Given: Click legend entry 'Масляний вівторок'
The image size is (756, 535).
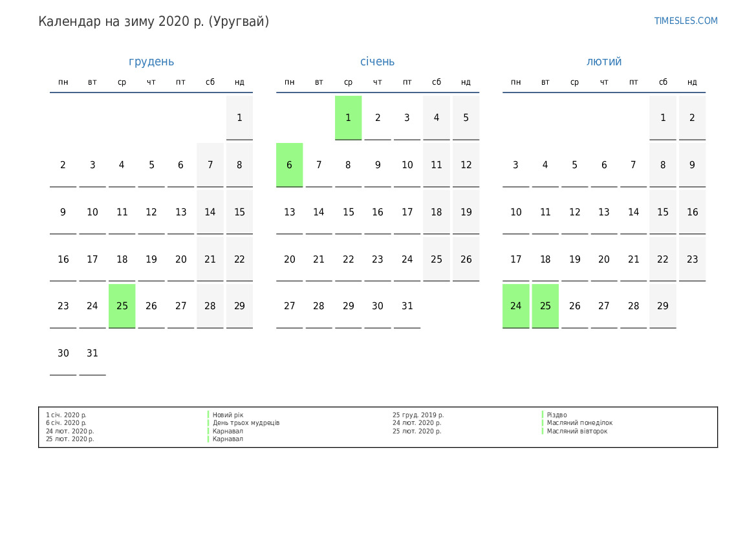Looking at the screenshot, I should coord(577,431).
